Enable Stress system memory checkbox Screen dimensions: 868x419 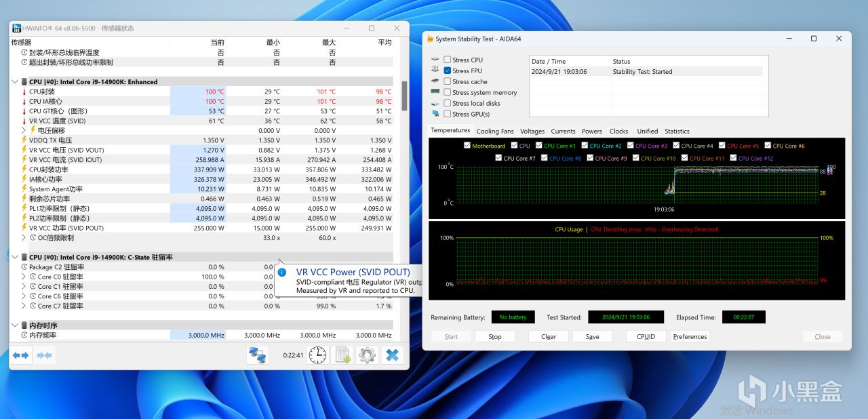pyautogui.click(x=448, y=92)
